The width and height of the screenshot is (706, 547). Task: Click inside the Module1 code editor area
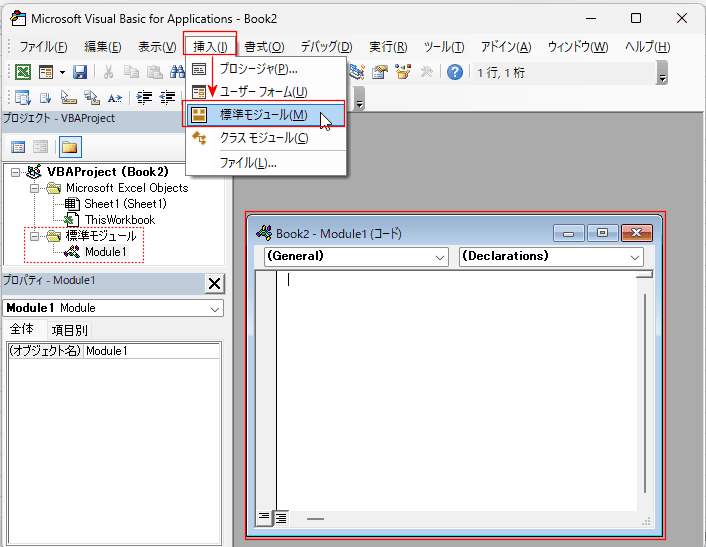pyautogui.click(x=456, y=391)
